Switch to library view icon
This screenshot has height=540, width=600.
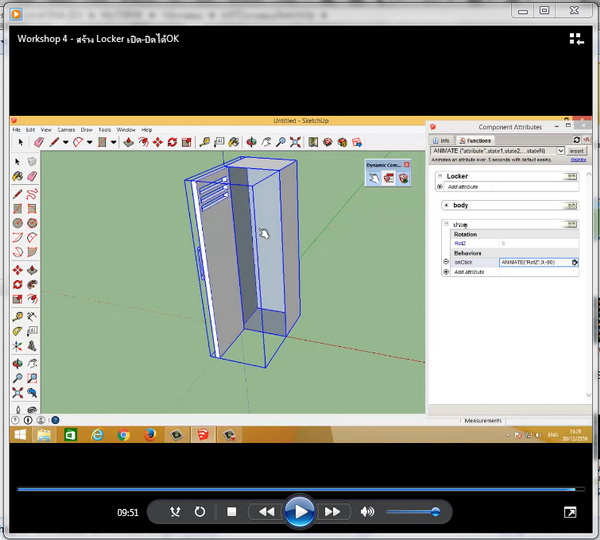[576, 39]
